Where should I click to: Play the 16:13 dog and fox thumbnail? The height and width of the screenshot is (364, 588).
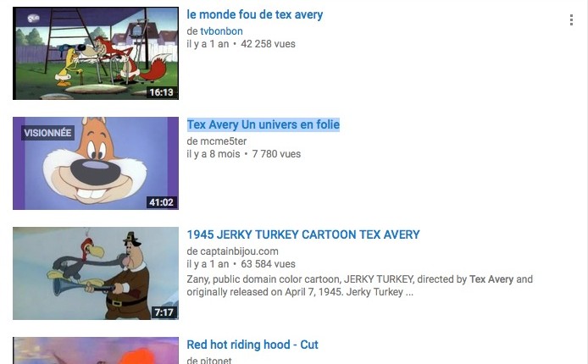coord(96,53)
